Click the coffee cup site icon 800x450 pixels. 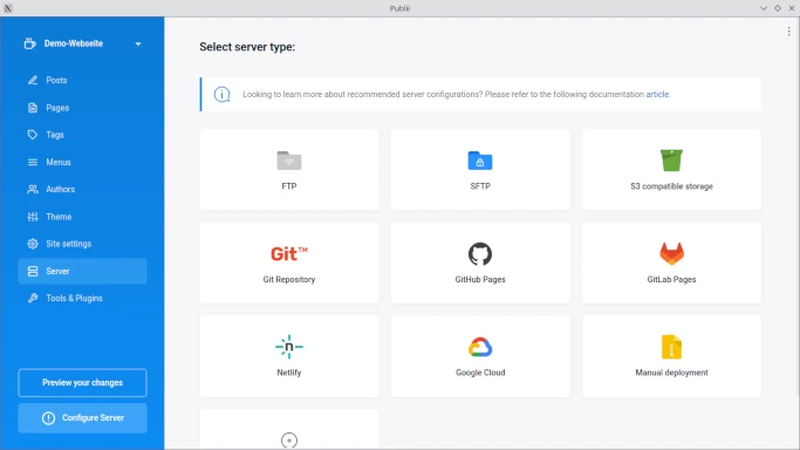click(30, 43)
